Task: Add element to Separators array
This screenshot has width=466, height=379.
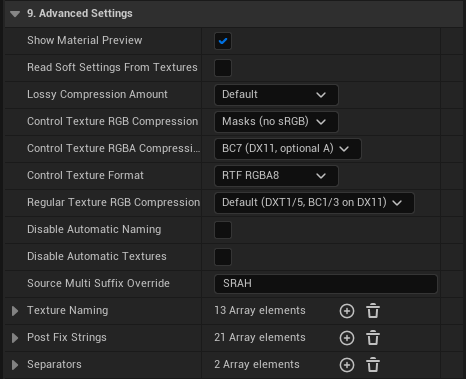Action: point(347,365)
